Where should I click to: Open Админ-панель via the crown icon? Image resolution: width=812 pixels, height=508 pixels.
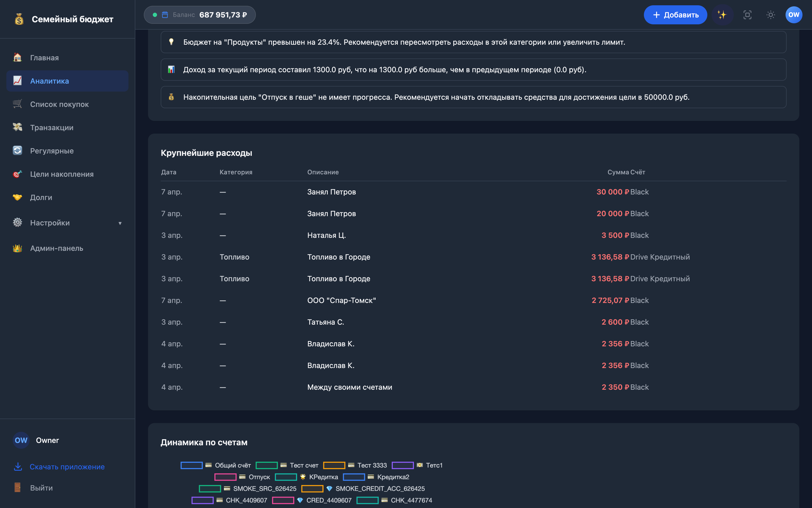tap(17, 248)
